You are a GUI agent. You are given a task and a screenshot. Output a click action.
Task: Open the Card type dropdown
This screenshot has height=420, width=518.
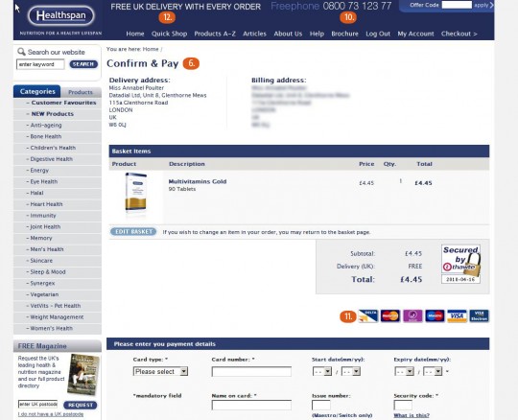coord(160,371)
